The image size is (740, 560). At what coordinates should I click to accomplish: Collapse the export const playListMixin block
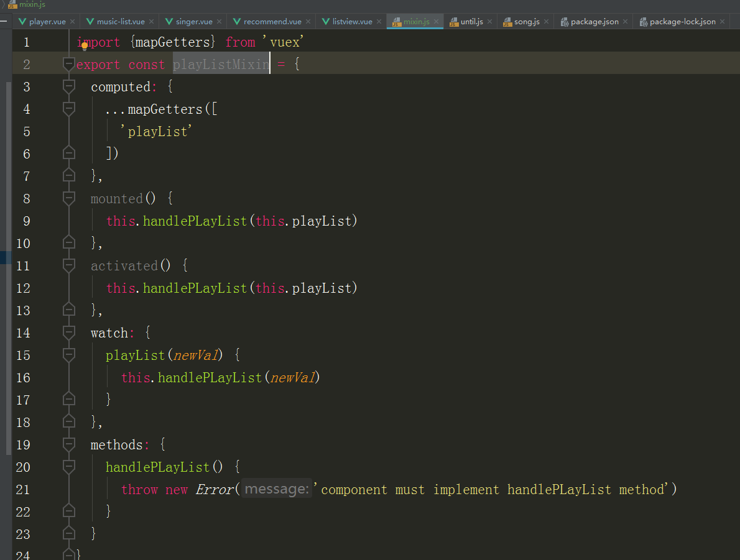[x=69, y=63]
